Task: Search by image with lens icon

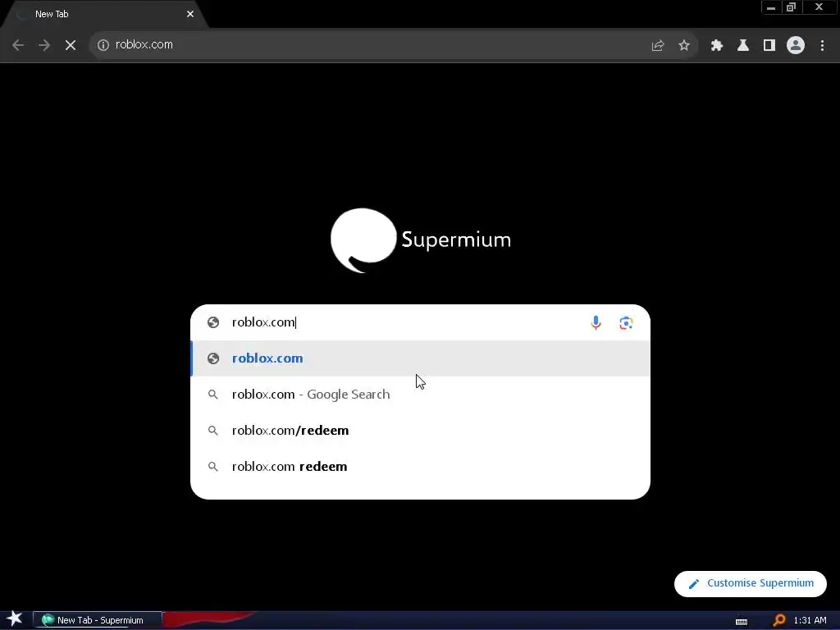Action: tap(626, 323)
